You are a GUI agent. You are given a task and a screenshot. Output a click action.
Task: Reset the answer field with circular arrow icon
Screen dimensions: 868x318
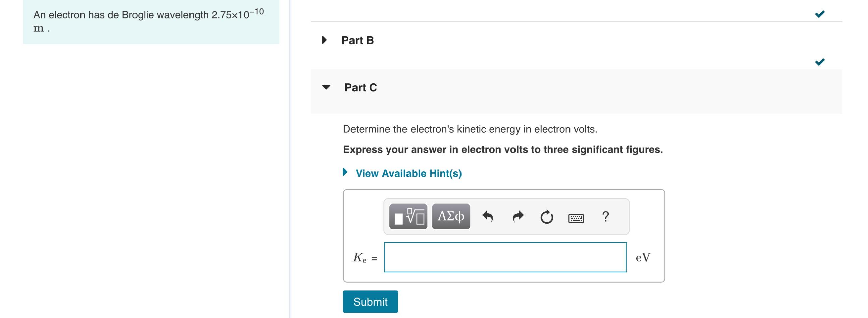click(x=547, y=216)
